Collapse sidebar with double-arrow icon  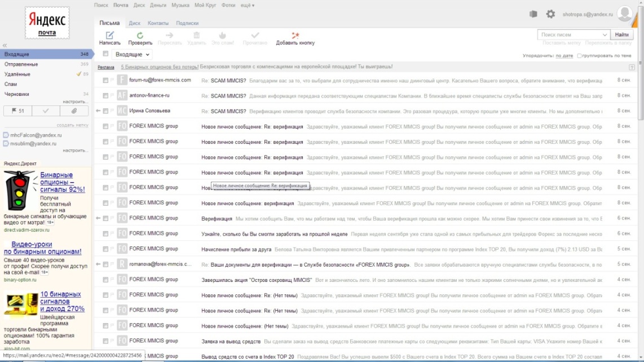[x=5, y=45]
